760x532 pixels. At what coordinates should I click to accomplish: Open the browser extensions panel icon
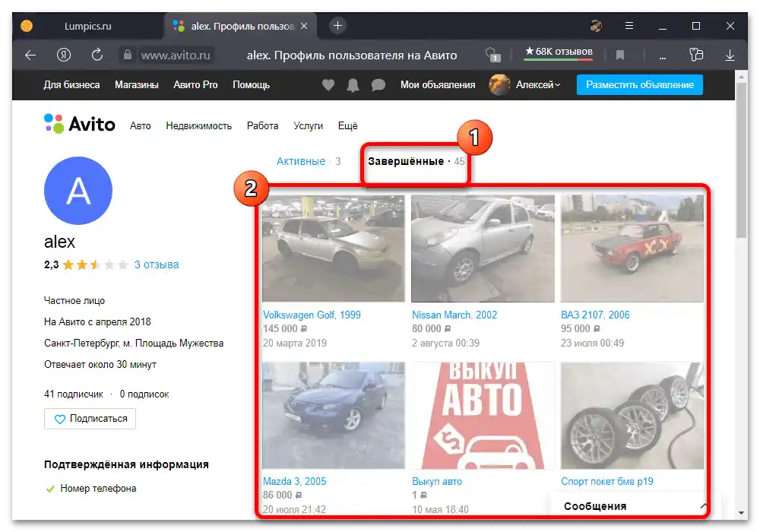pos(696,55)
